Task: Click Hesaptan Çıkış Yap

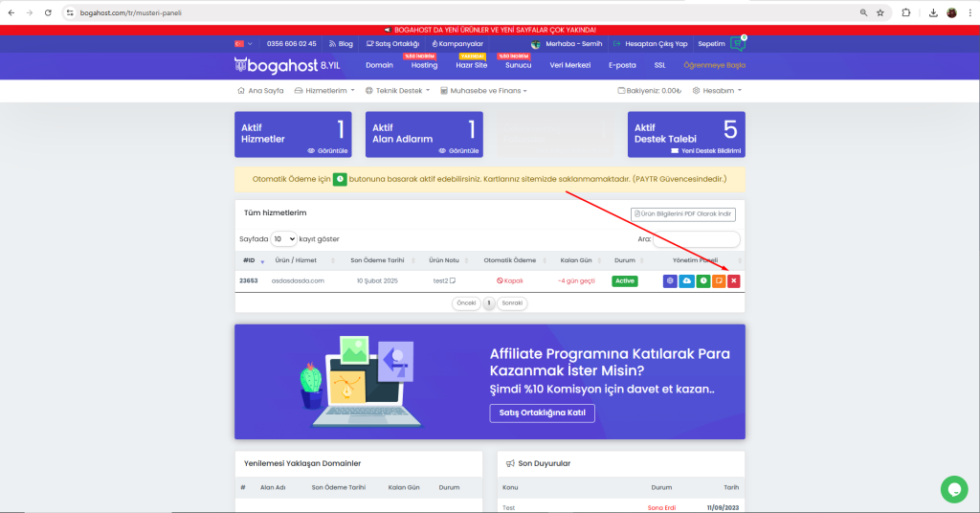Action: pos(650,44)
